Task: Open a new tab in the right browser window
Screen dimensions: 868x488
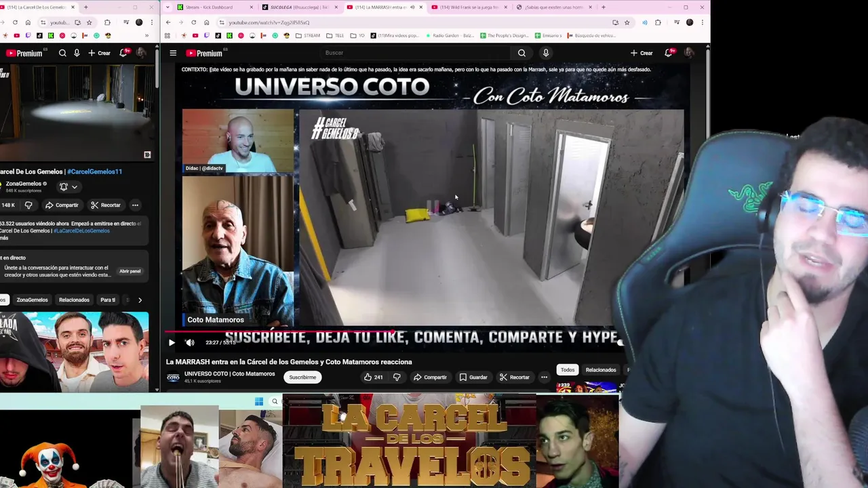Action: [603, 7]
